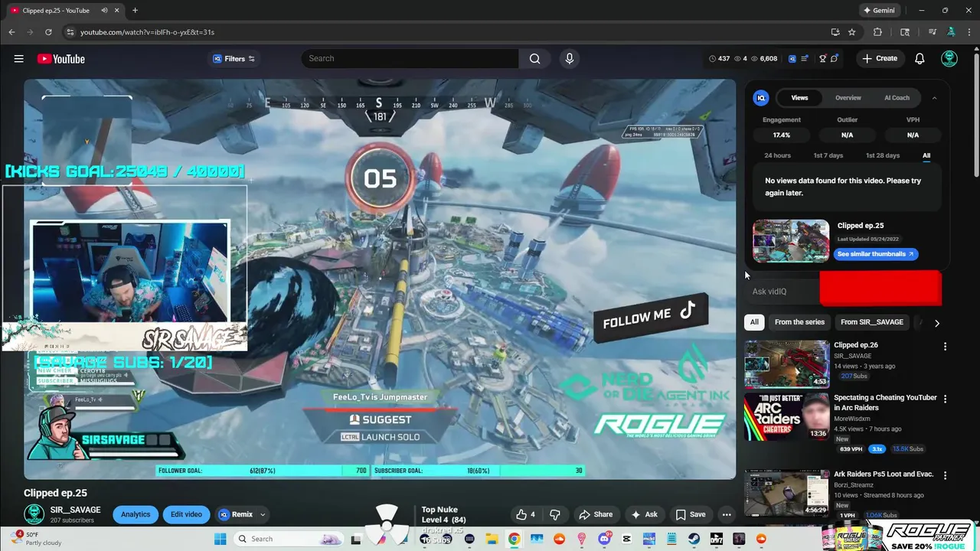Open the SIR__SAVAGE channel name link

75,510
